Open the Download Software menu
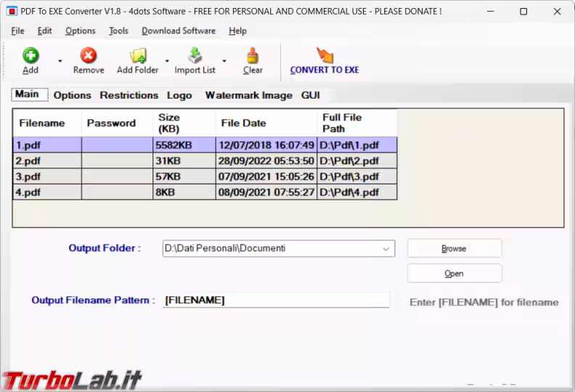 (x=179, y=30)
